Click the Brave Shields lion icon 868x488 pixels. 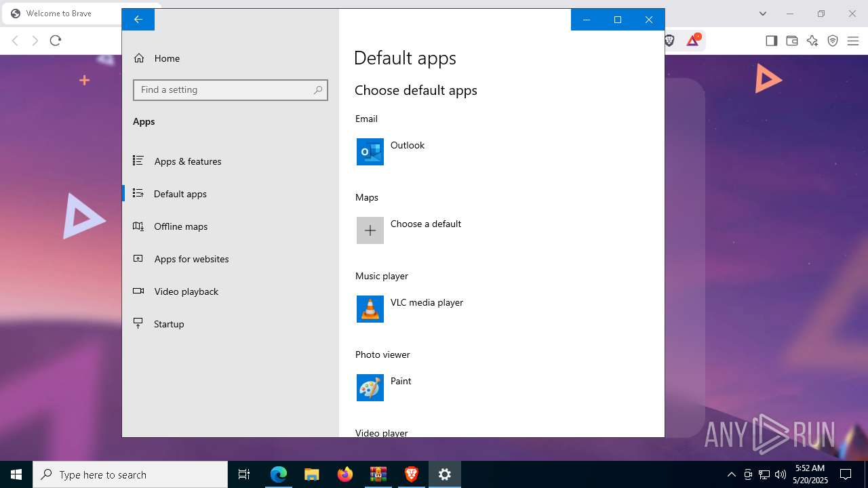[x=669, y=41]
